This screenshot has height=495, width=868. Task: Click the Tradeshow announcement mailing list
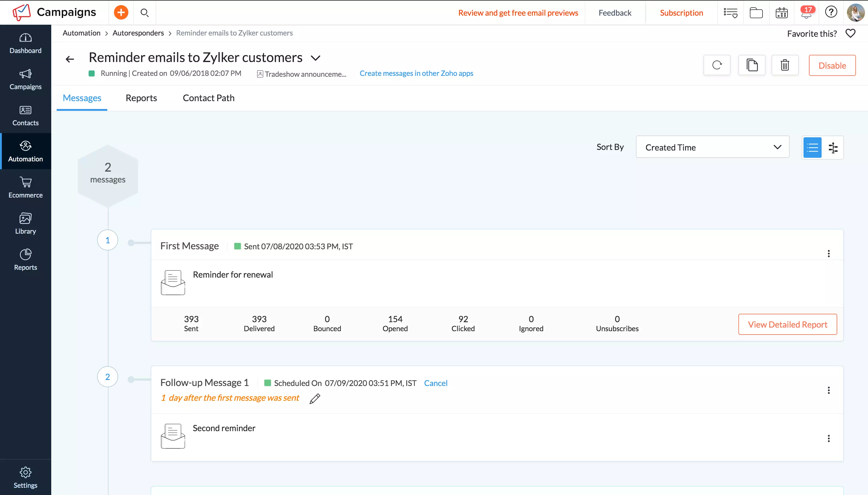[x=301, y=74]
